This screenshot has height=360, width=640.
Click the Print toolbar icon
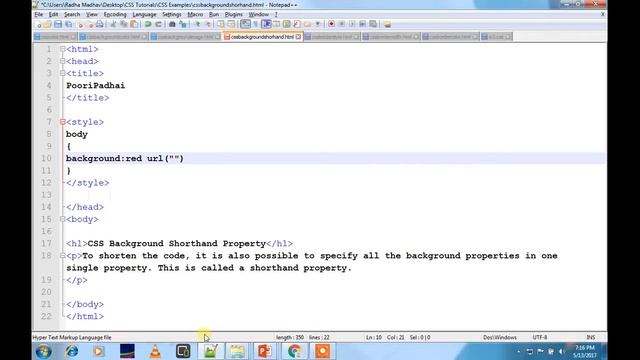point(99,24)
